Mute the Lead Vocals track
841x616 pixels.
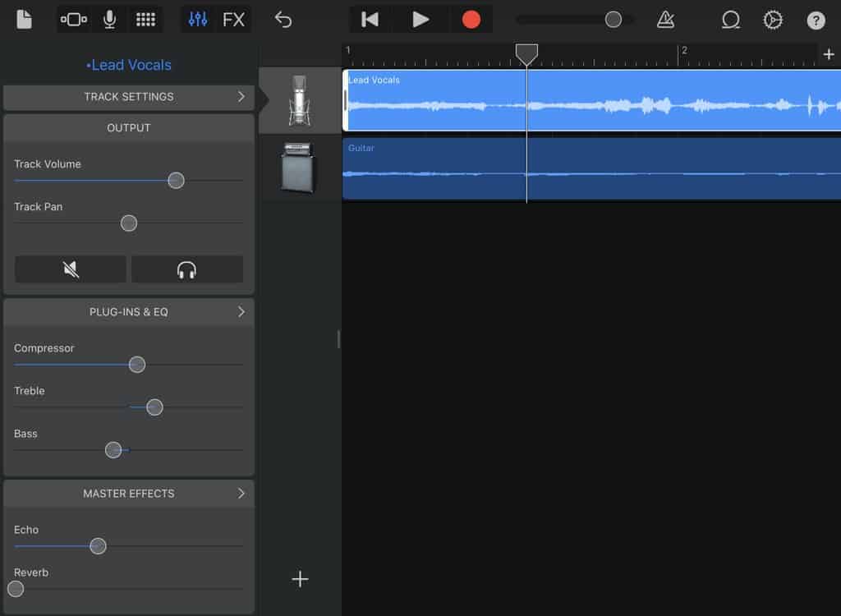pos(71,269)
